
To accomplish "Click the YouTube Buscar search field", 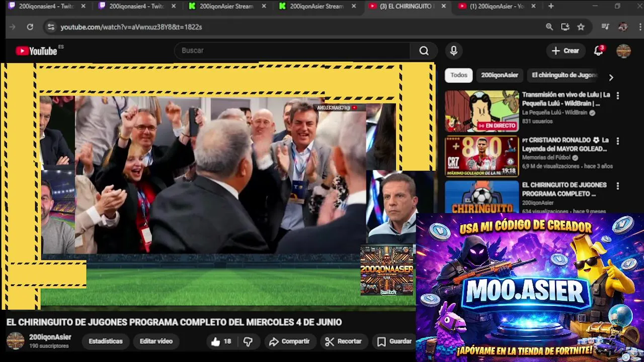I will (292, 51).
